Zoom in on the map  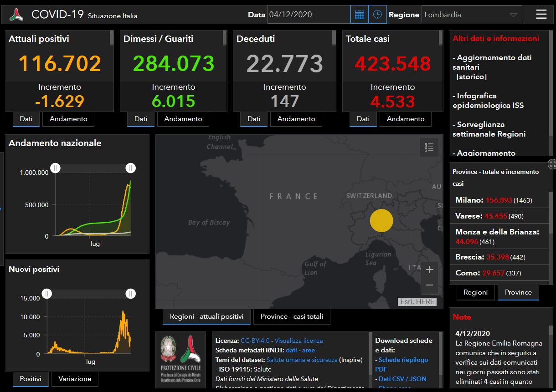(429, 270)
